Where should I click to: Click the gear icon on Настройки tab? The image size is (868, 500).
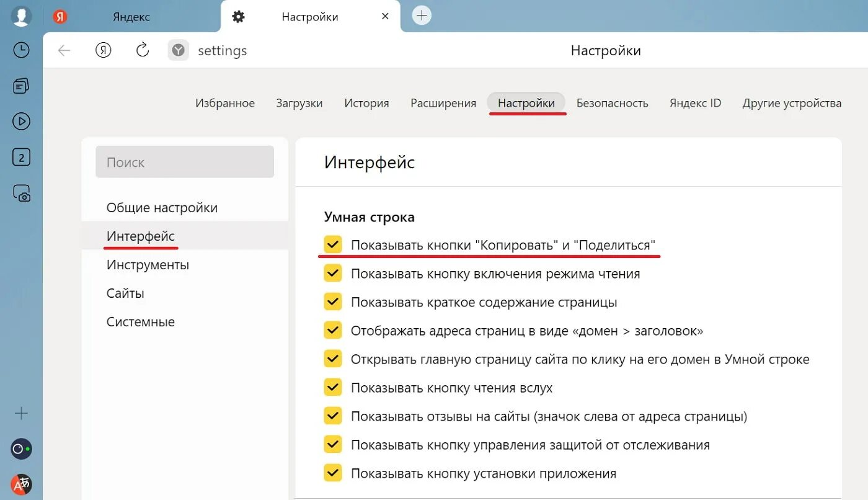(239, 17)
